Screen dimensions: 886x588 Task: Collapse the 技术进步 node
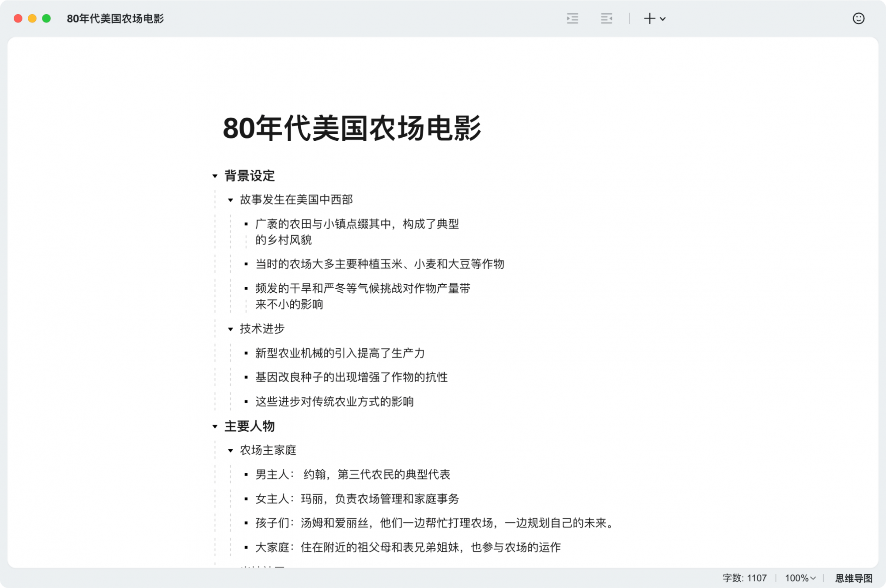coord(231,329)
